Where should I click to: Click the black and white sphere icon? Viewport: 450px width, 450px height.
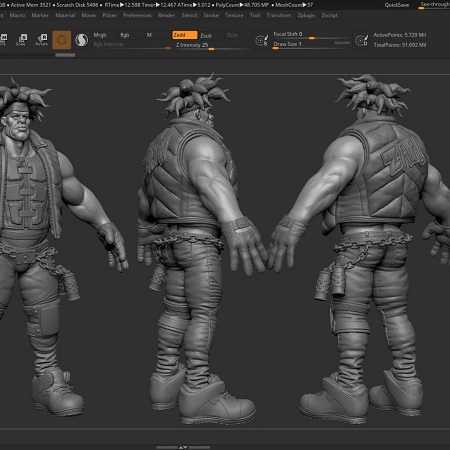click(x=81, y=40)
